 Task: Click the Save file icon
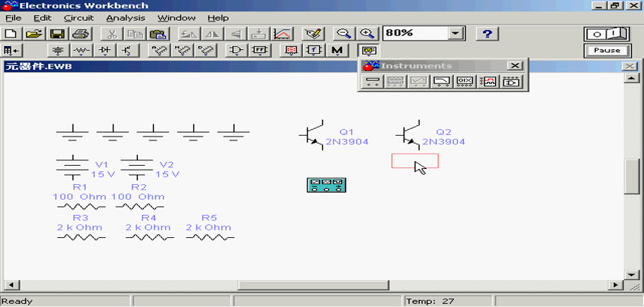pos(58,34)
